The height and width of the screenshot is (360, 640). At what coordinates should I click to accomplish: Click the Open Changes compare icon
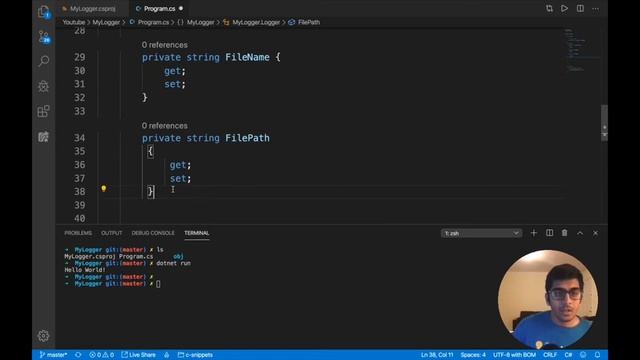click(x=549, y=9)
